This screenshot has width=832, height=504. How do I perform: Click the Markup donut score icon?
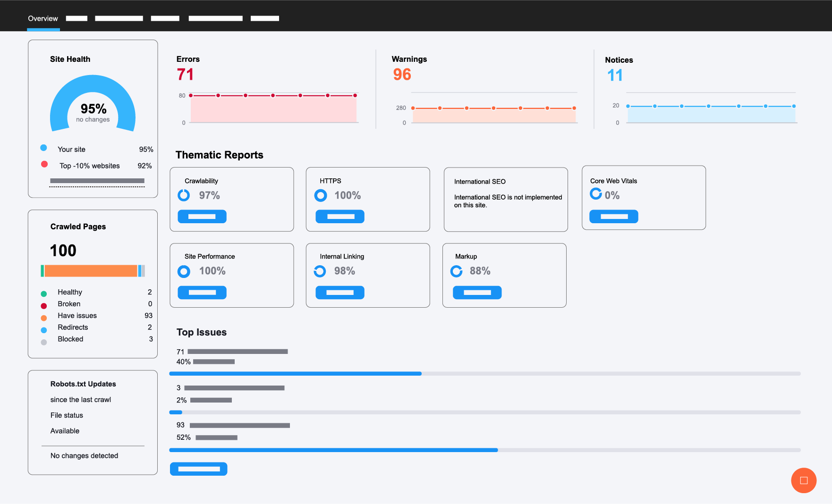[456, 271]
